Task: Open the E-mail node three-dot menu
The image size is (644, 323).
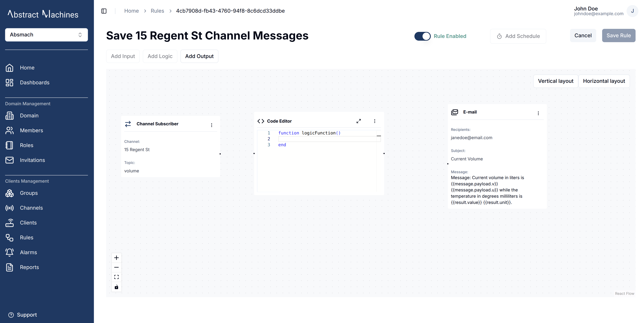Action: 538,113
